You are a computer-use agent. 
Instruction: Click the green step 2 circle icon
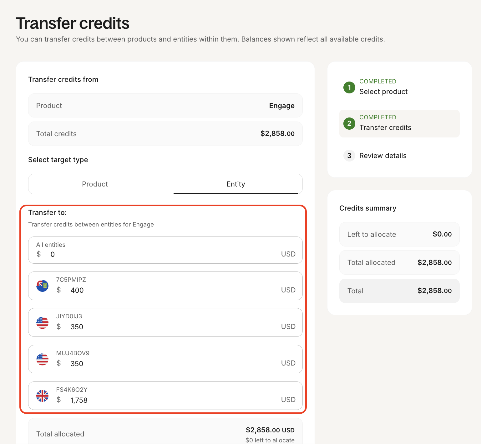[x=349, y=123]
